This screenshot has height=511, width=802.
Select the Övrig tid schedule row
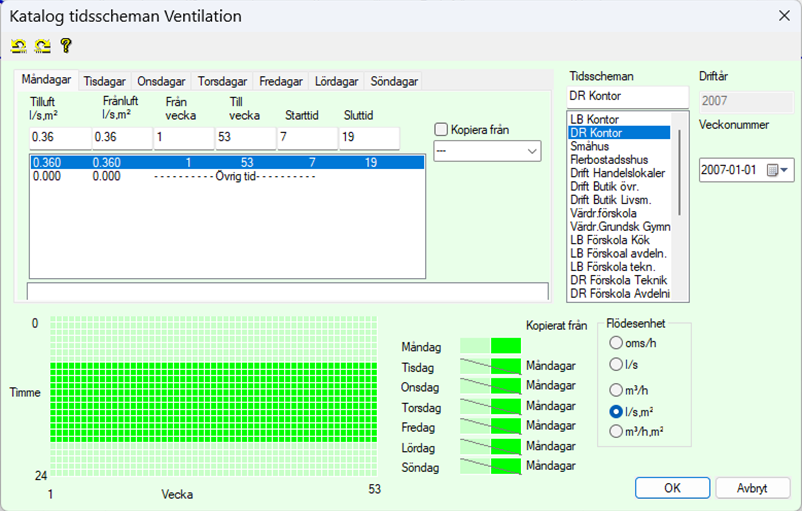[200, 176]
